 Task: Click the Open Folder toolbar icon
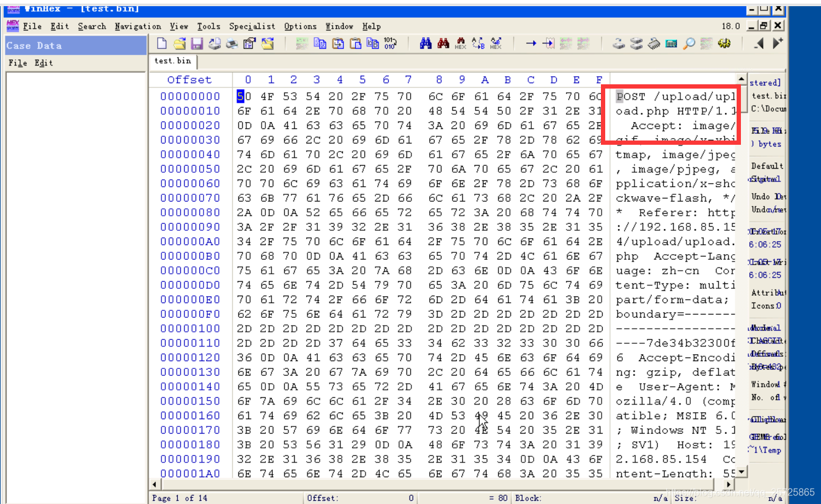[268, 43]
